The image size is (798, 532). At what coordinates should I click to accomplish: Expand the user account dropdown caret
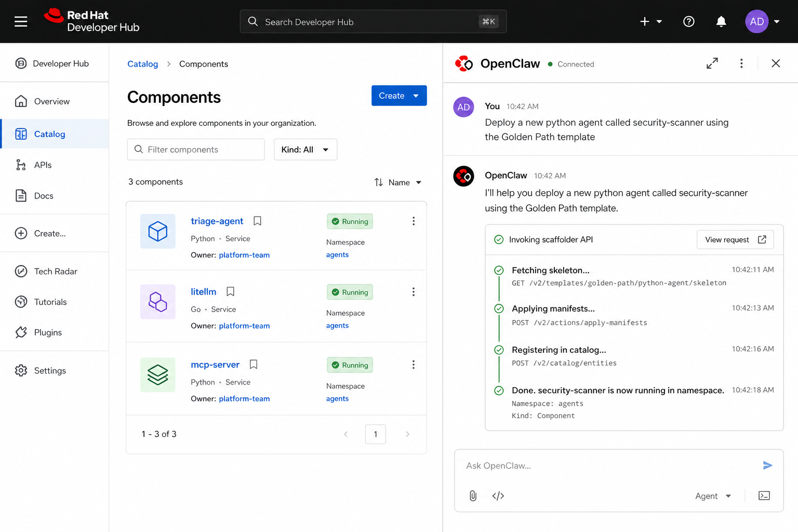(777, 22)
